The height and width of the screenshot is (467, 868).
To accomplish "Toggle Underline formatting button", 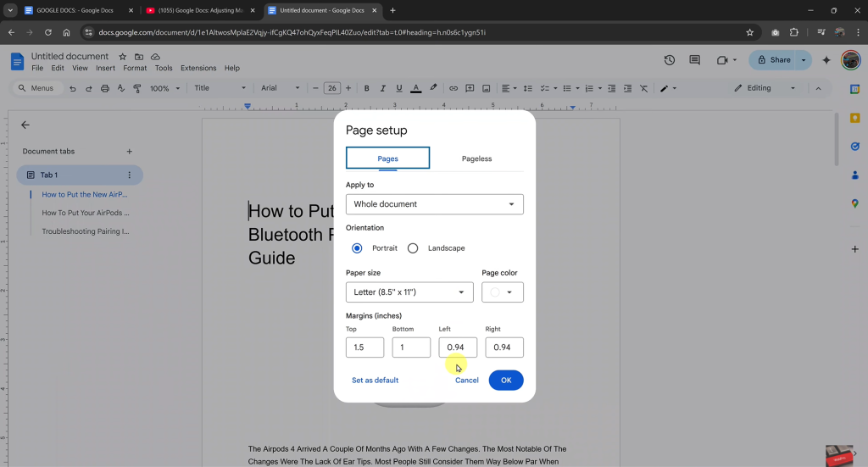I will point(399,88).
